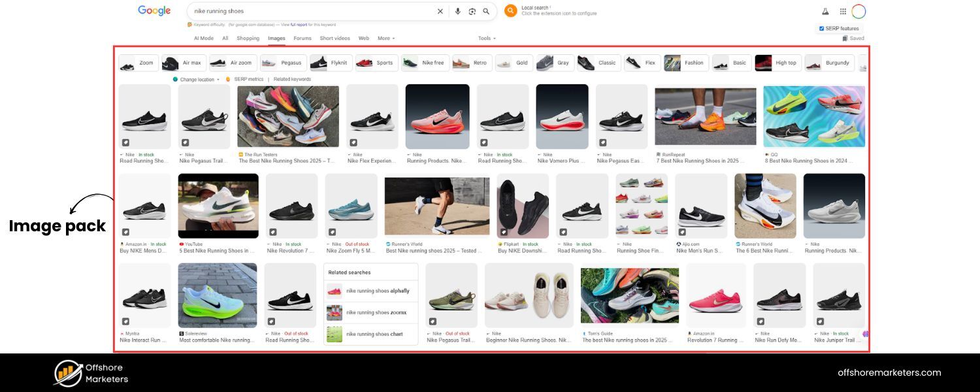Open the Google account profile avatar
The width and height of the screenshot is (980, 392).
[858, 11]
